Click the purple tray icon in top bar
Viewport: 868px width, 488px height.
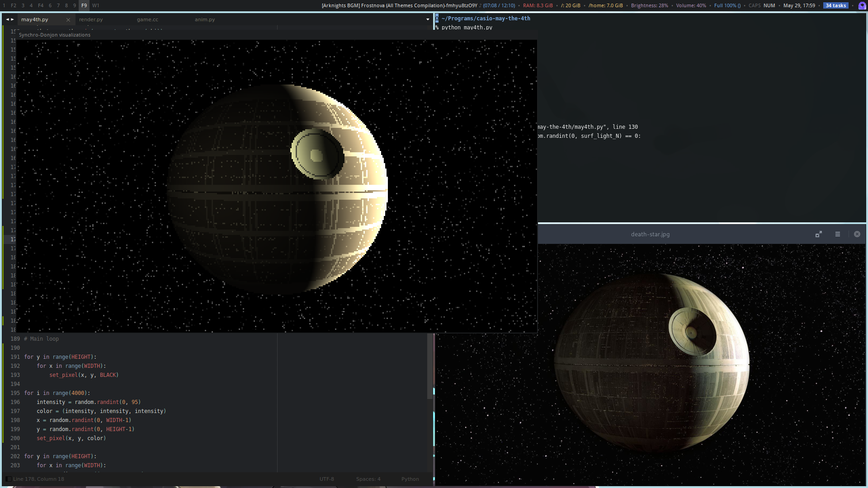click(x=862, y=5)
